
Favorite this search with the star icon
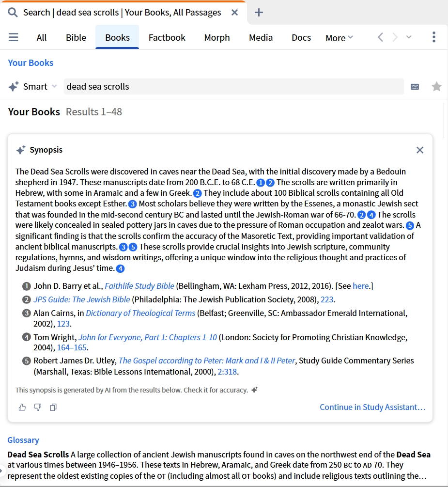(436, 86)
